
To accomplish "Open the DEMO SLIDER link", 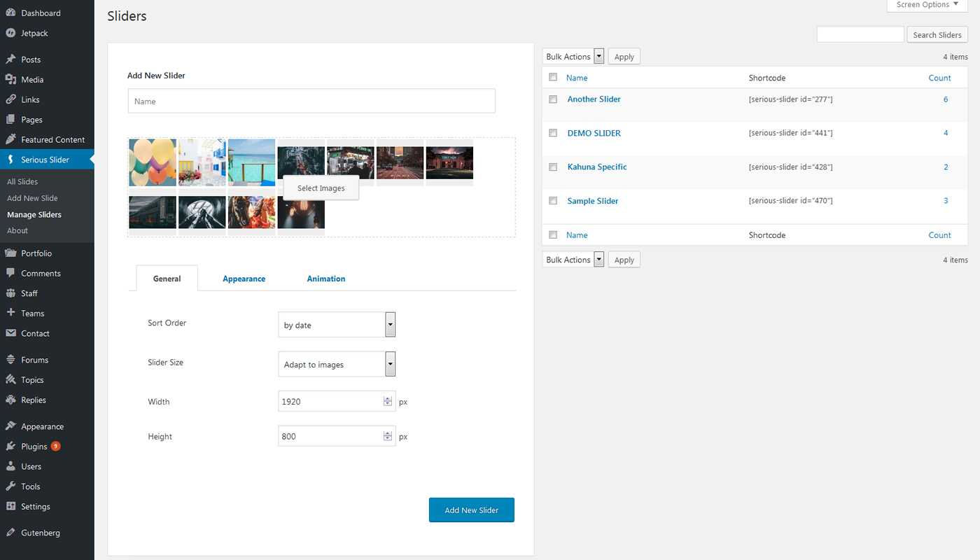I will pos(594,133).
